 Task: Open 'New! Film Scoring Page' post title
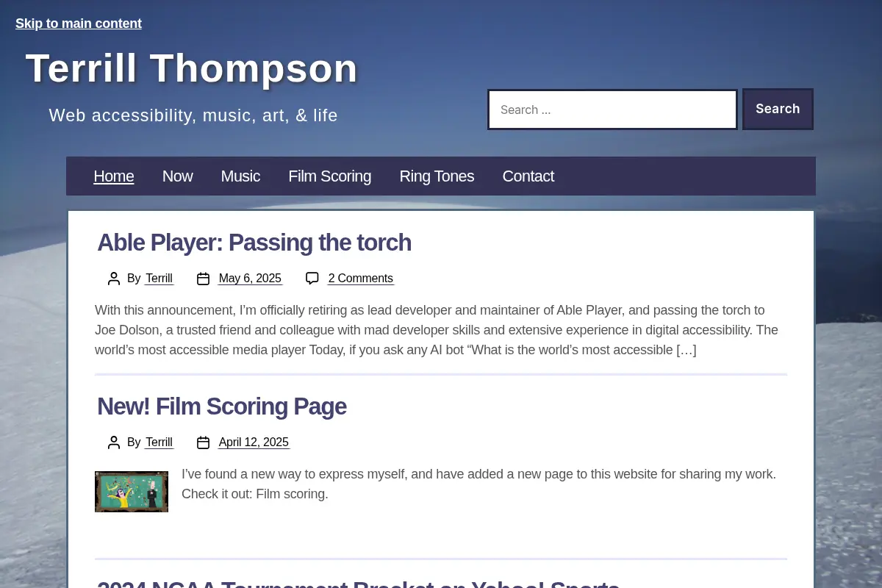click(222, 406)
